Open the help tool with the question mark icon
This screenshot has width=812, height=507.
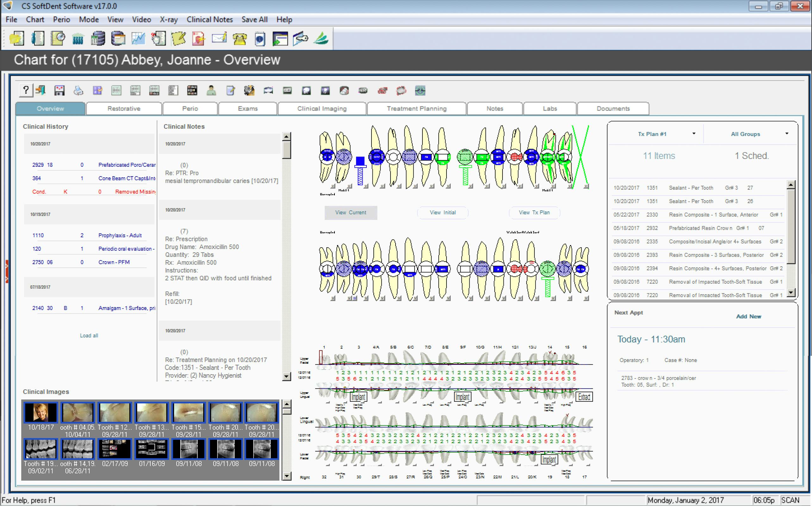coord(26,90)
